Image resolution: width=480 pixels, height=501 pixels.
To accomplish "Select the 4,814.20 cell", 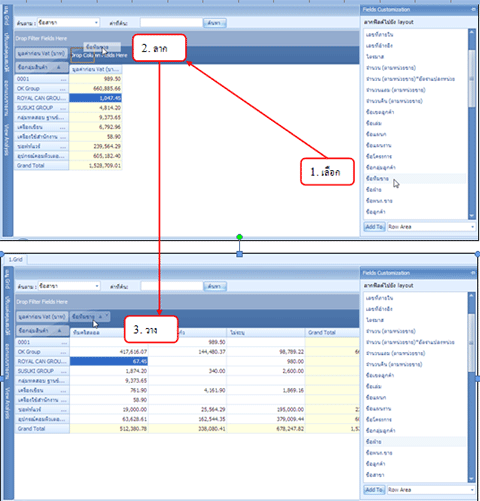I will pos(96,108).
